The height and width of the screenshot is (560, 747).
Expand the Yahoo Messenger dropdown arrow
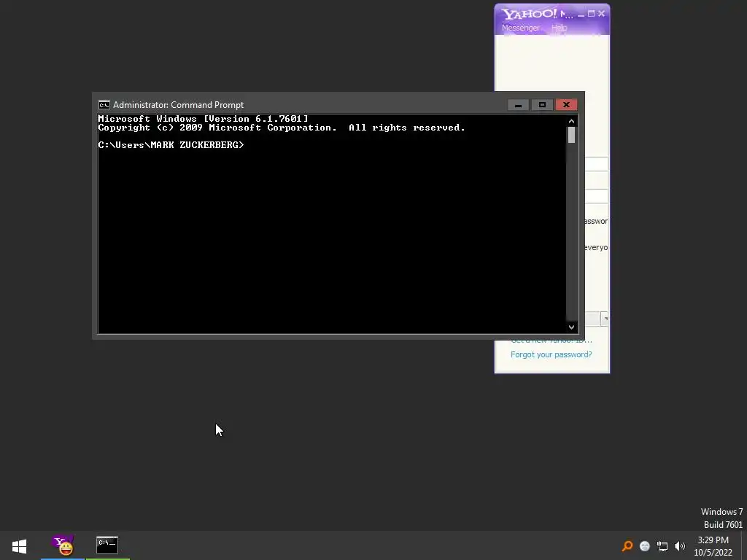605,319
